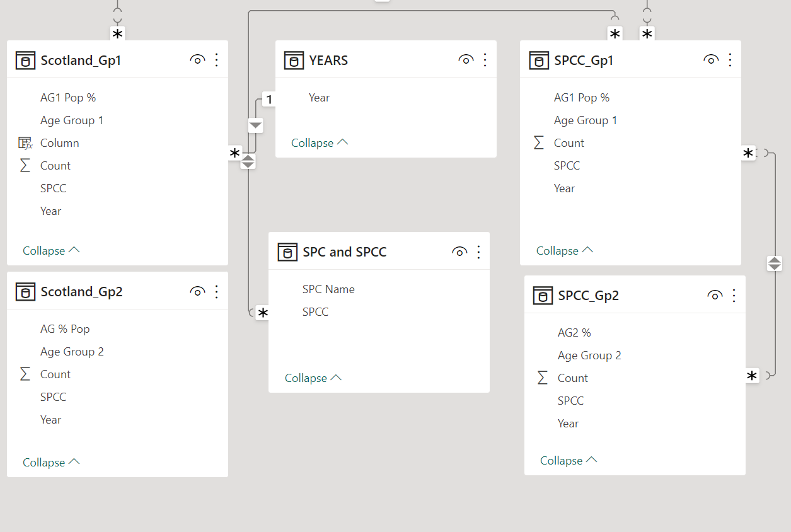
Task: Collapse the SPCC_Gp2 table card
Action: click(x=569, y=461)
